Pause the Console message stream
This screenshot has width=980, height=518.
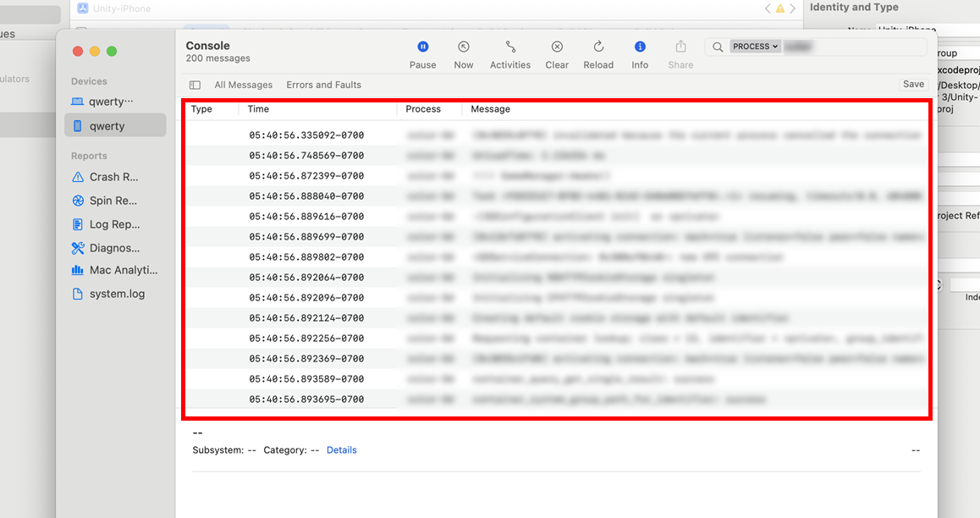(422, 54)
